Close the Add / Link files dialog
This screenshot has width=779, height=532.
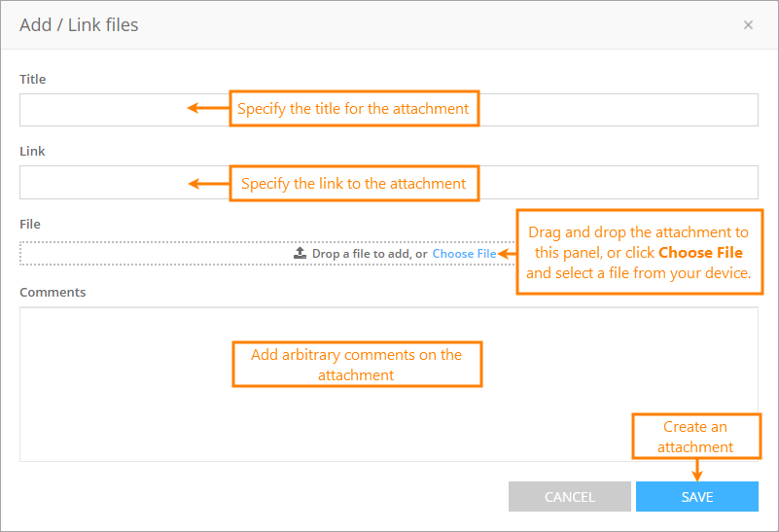(748, 25)
